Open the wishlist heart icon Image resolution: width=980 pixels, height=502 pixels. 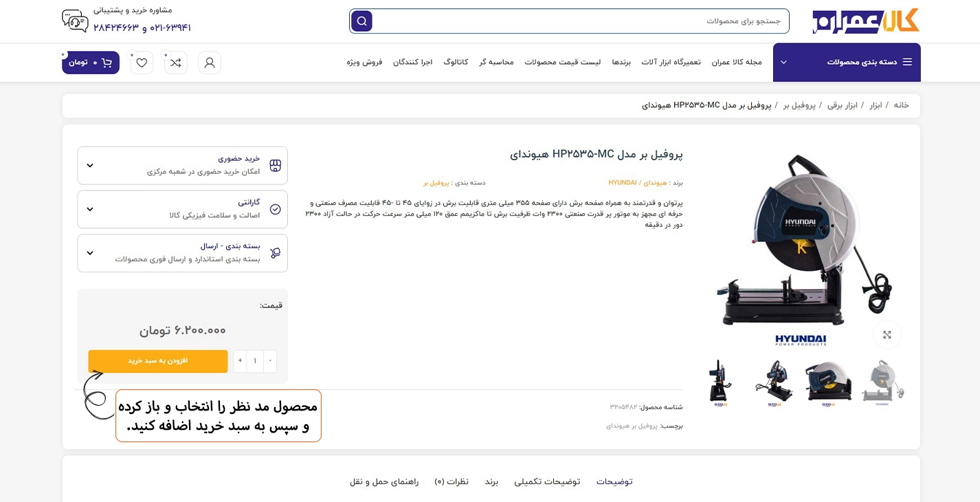click(x=142, y=63)
